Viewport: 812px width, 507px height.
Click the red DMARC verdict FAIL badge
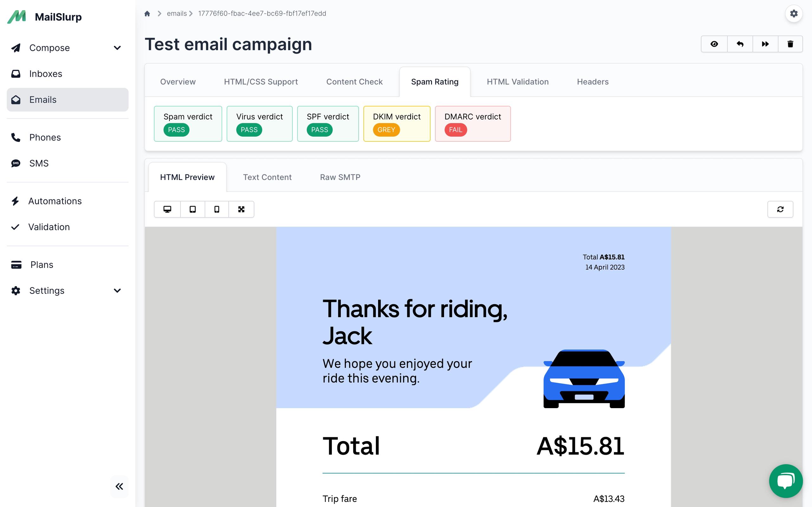(x=455, y=130)
